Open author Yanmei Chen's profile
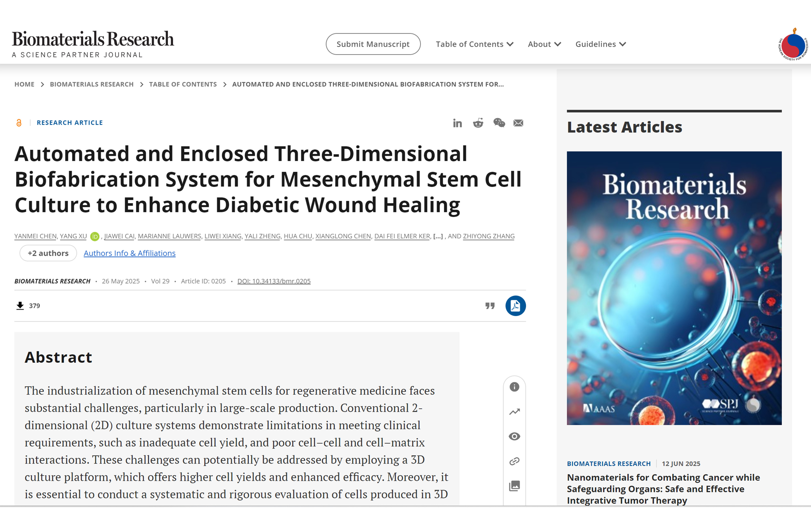This screenshot has height=532, width=811. (x=35, y=236)
